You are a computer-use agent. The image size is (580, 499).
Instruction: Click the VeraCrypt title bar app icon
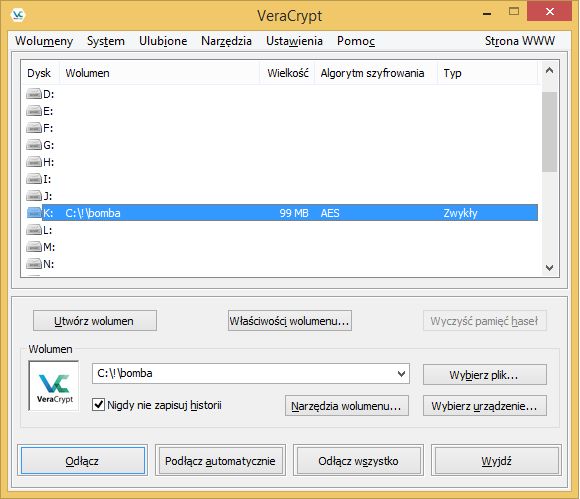click(18, 15)
